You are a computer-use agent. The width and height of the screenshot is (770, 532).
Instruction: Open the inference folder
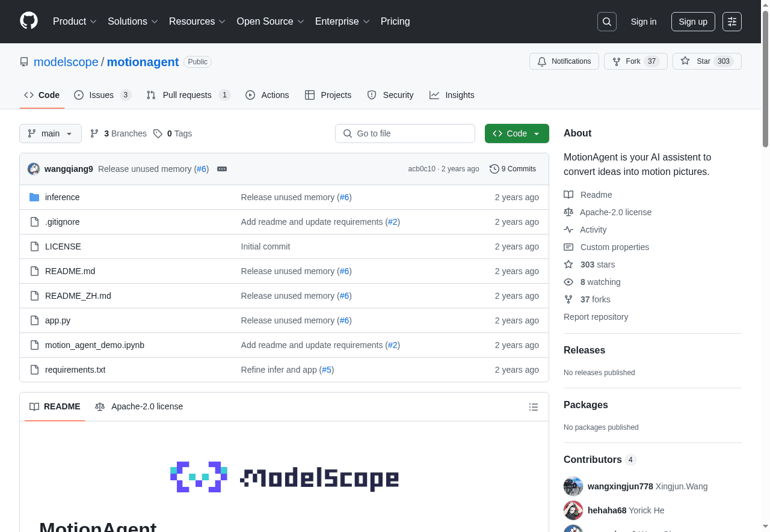click(62, 197)
